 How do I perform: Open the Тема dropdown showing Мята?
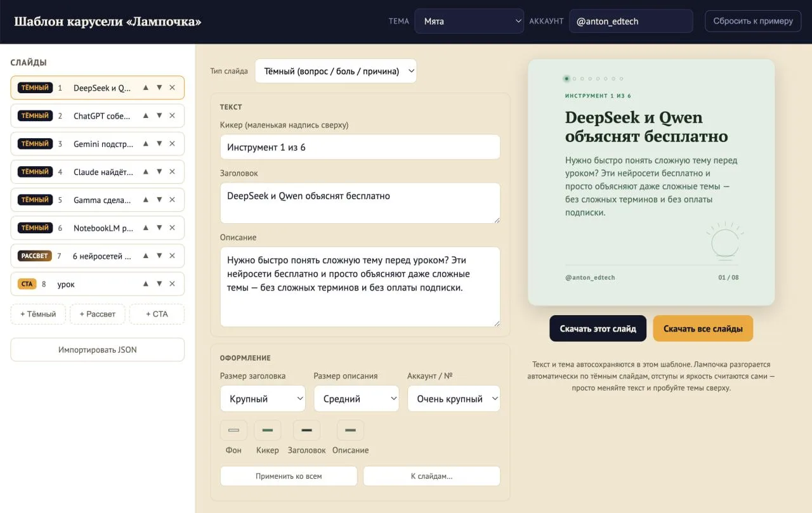point(469,21)
